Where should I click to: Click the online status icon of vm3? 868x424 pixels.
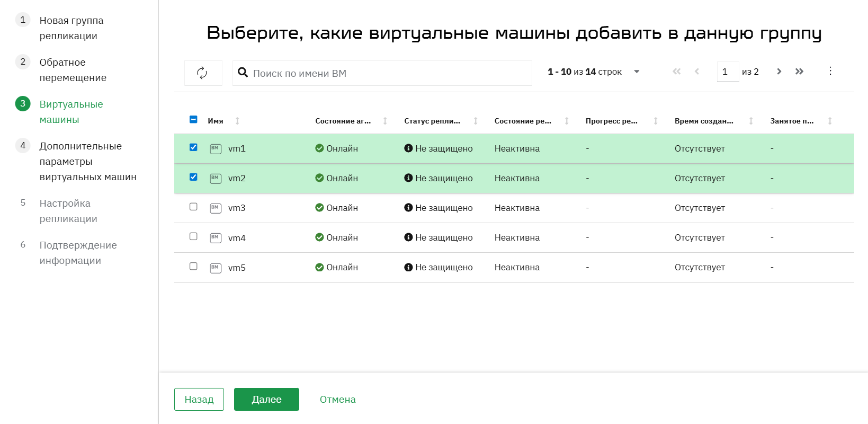[319, 208]
